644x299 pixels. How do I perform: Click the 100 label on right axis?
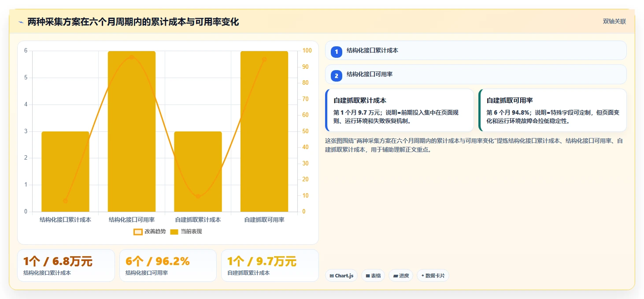(307, 51)
